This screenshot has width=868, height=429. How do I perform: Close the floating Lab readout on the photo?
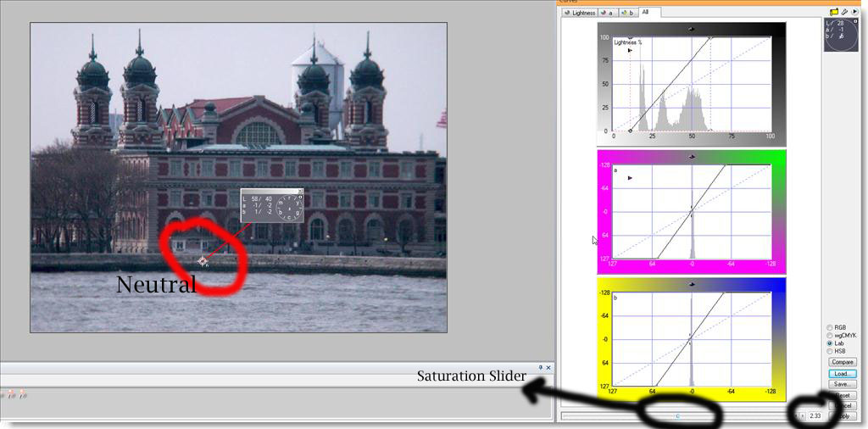pos(300,191)
